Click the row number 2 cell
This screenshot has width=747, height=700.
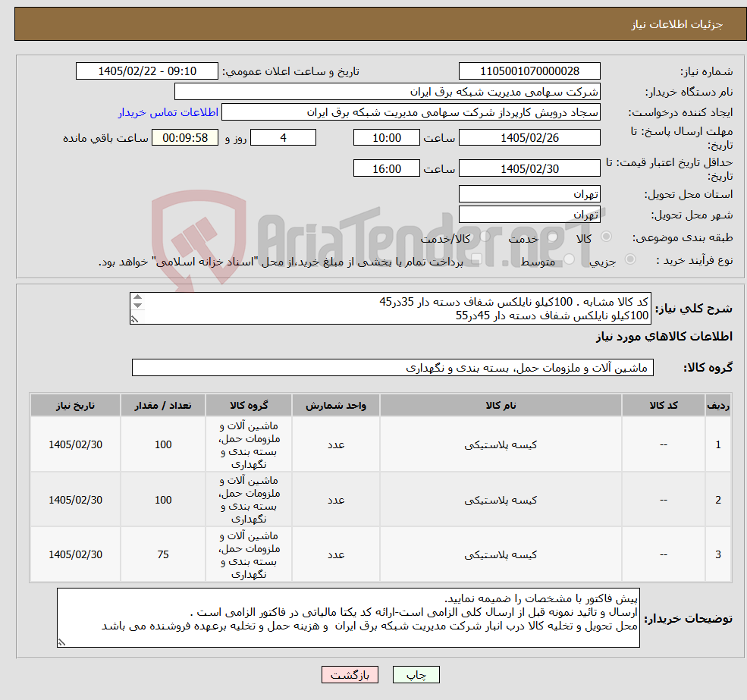pyautogui.click(x=718, y=500)
